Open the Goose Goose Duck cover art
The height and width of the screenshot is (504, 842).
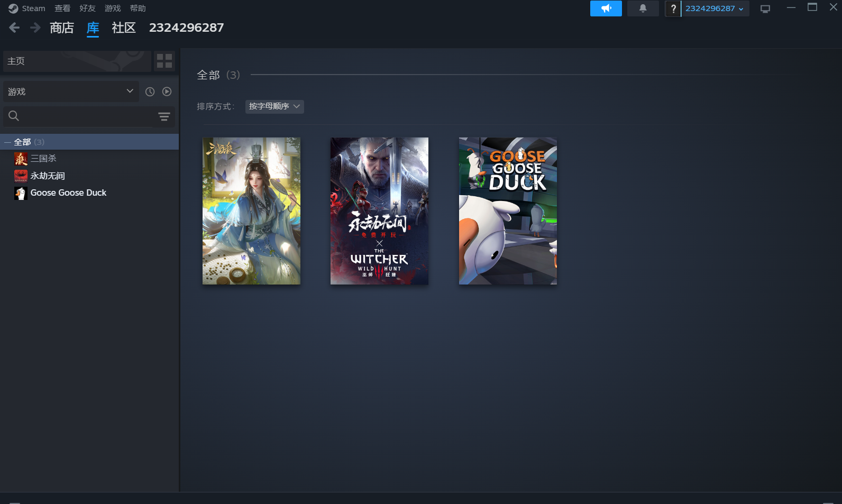pos(508,211)
